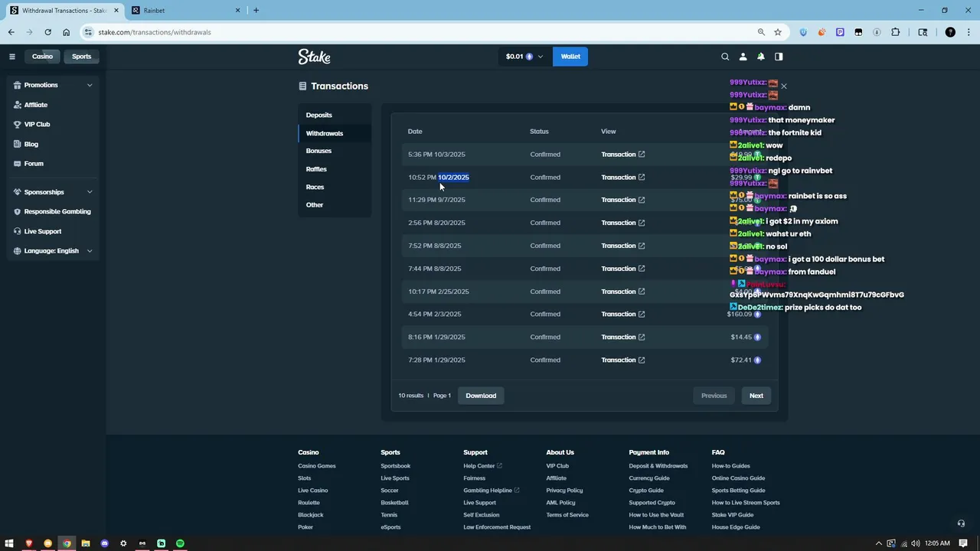
Task: Open Responsible Gambling in sidebar
Action: (53, 211)
